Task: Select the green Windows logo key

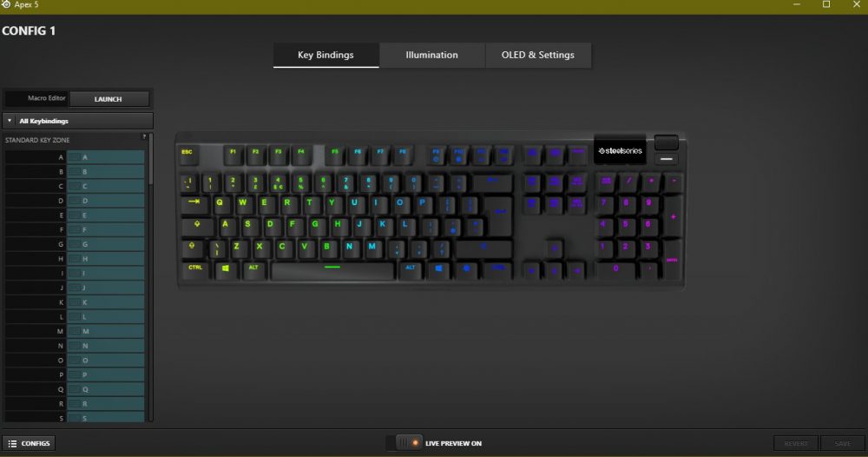Action: pyautogui.click(x=226, y=269)
